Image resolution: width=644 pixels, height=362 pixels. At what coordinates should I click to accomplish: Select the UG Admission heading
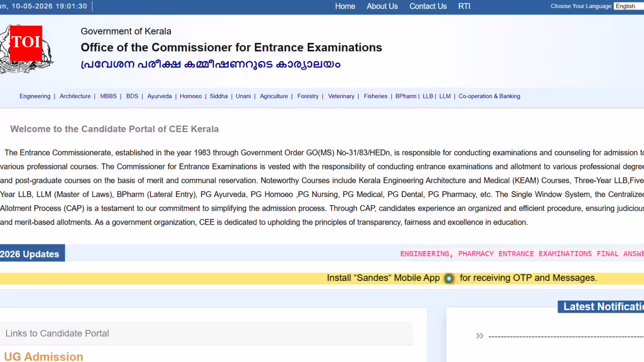(43, 356)
